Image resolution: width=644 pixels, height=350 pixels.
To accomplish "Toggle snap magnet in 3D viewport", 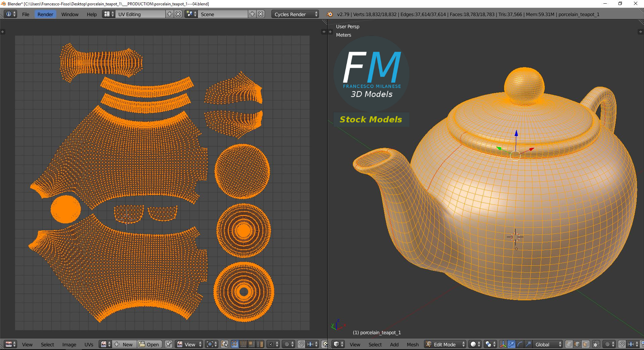I will click(622, 344).
